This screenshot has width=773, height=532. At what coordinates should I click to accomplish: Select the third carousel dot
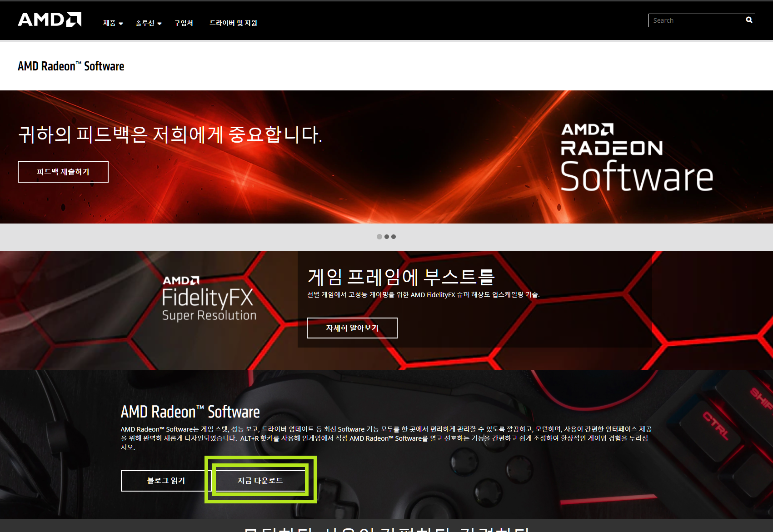tap(394, 237)
